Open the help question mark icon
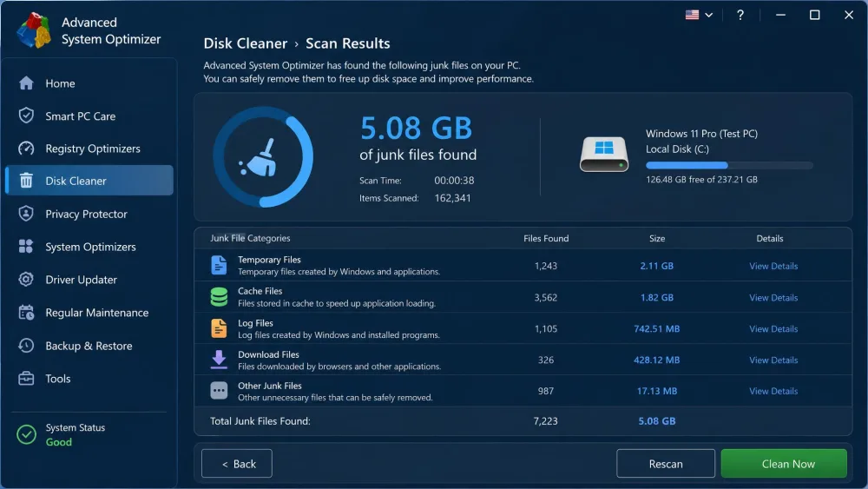The height and width of the screenshot is (489, 868). (x=740, y=15)
